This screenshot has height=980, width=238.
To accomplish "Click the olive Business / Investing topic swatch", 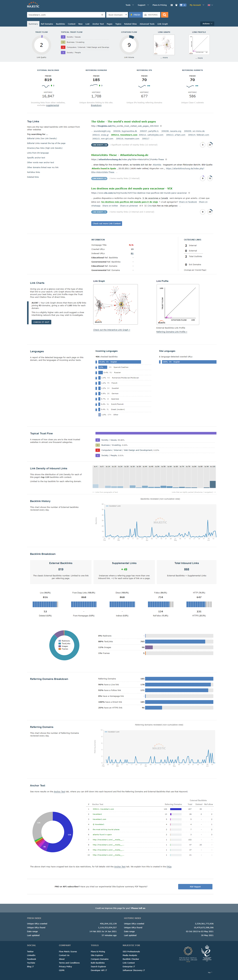I will tap(63, 42).
